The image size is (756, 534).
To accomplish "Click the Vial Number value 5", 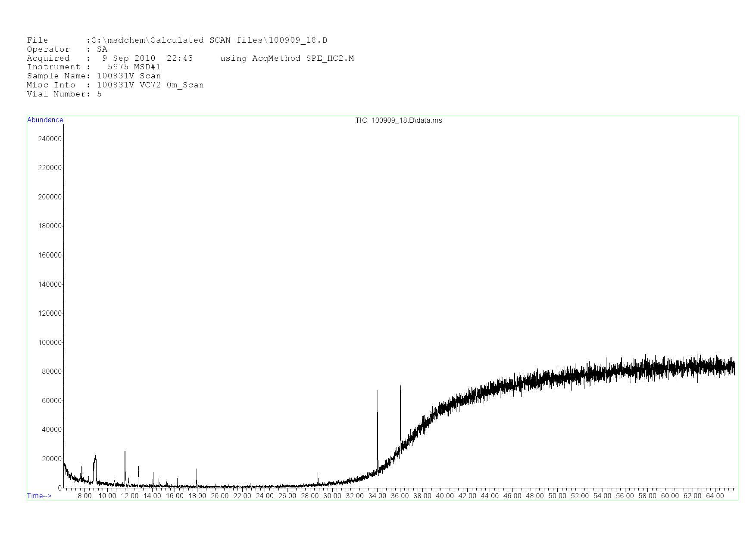I will (x=100, y=94).
